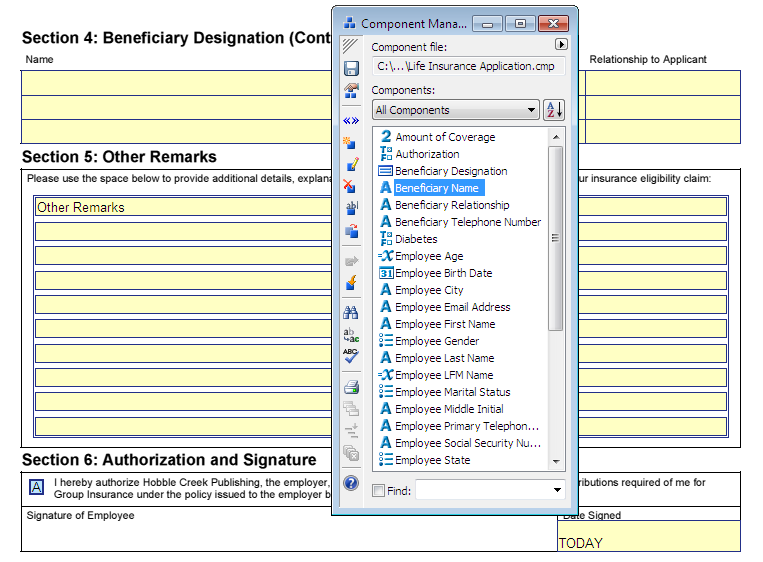Open the Component file flyout arrow menu
The width and height of the screenshot is (763, 562).
(561, 45)
